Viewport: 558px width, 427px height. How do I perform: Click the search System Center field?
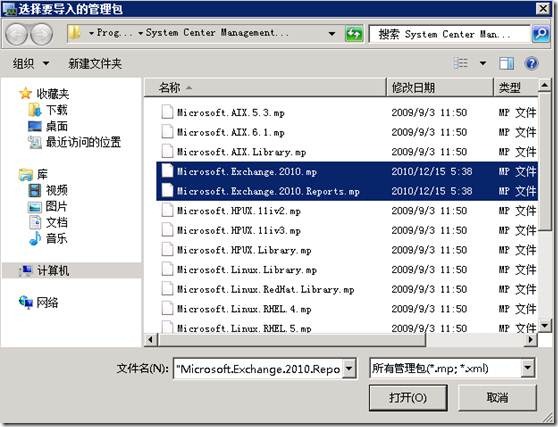click(450, 34)
